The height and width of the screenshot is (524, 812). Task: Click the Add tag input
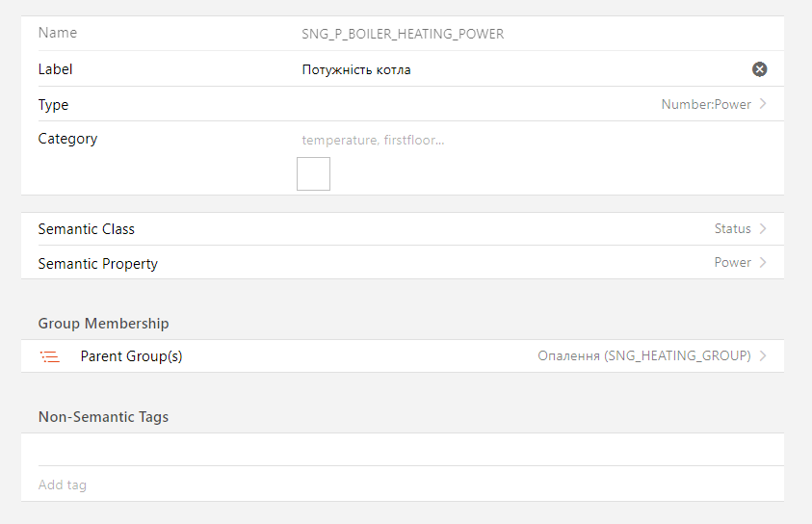pos(385,485)
